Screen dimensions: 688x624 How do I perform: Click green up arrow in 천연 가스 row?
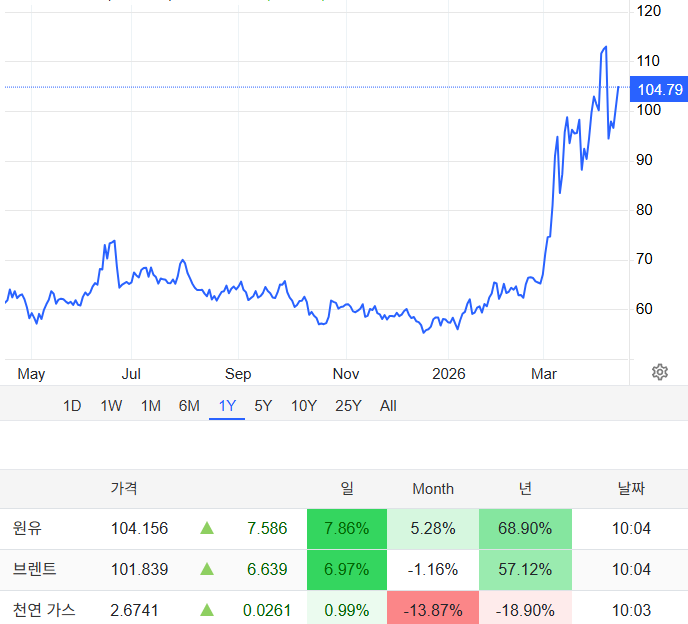click(207, 609)
